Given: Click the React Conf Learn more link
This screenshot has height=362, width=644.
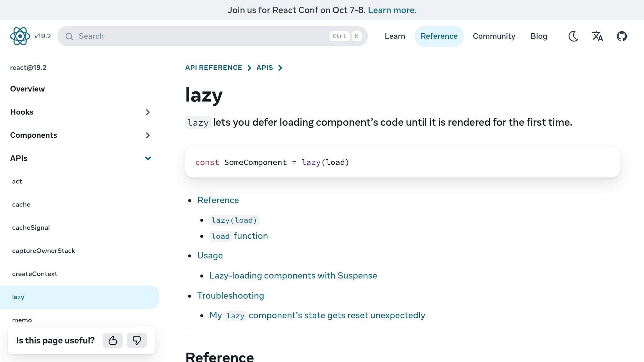Looking at the screenshot, I should pos(392,10).
